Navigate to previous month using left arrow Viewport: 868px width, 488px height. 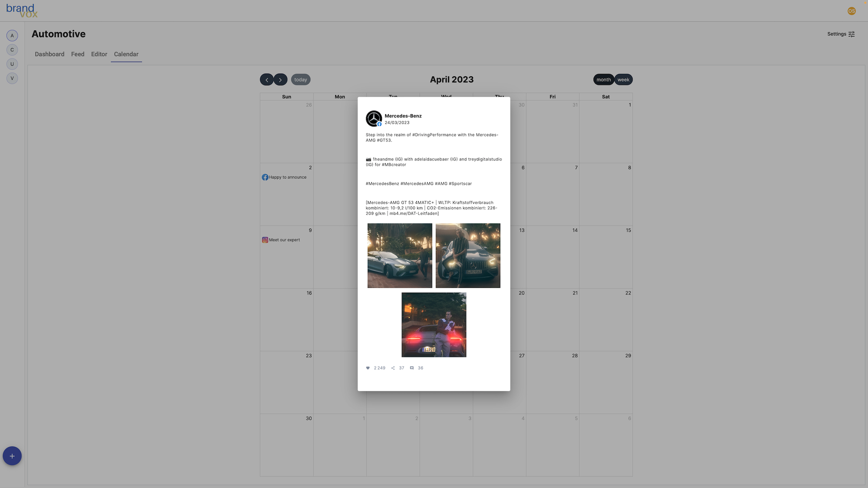[266, 79]
